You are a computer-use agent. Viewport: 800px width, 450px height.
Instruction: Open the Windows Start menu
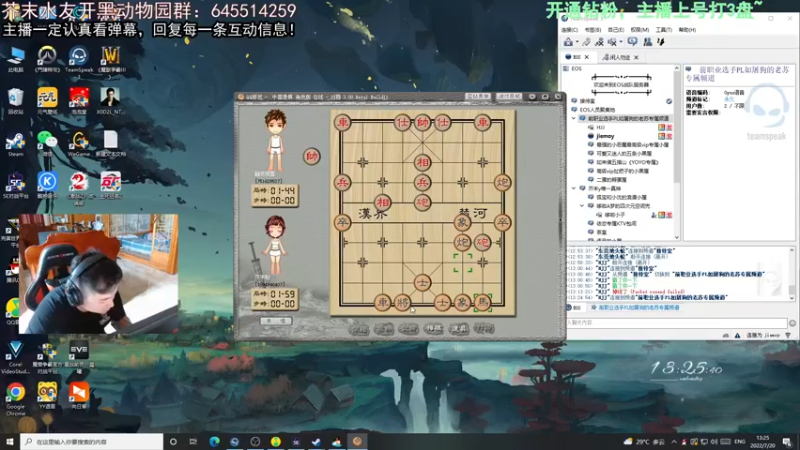(x=10, y=441)
